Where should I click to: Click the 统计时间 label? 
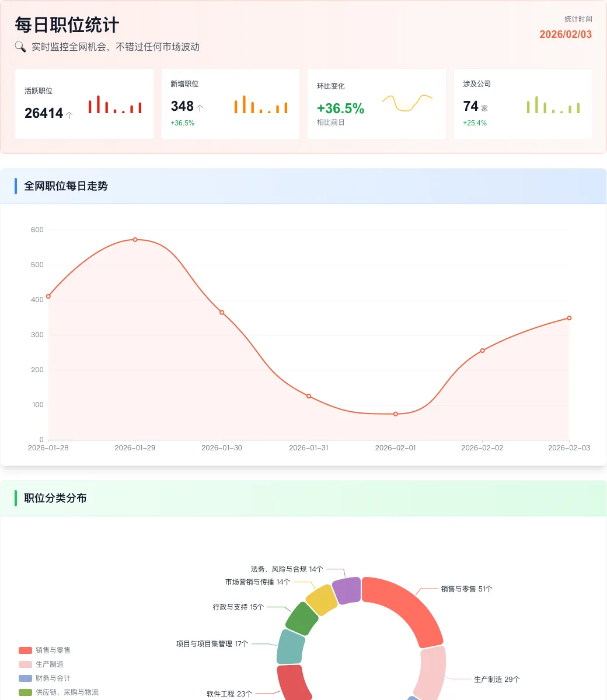coord(578,19)
